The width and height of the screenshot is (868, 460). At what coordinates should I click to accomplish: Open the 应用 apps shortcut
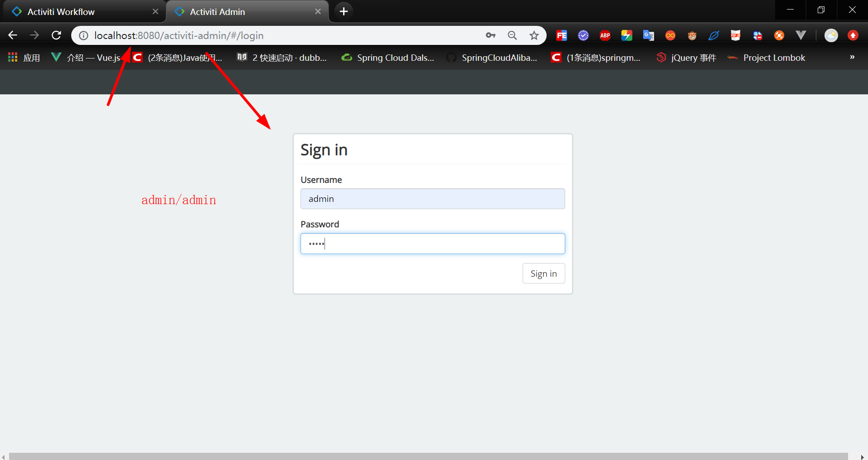[24, 58]
